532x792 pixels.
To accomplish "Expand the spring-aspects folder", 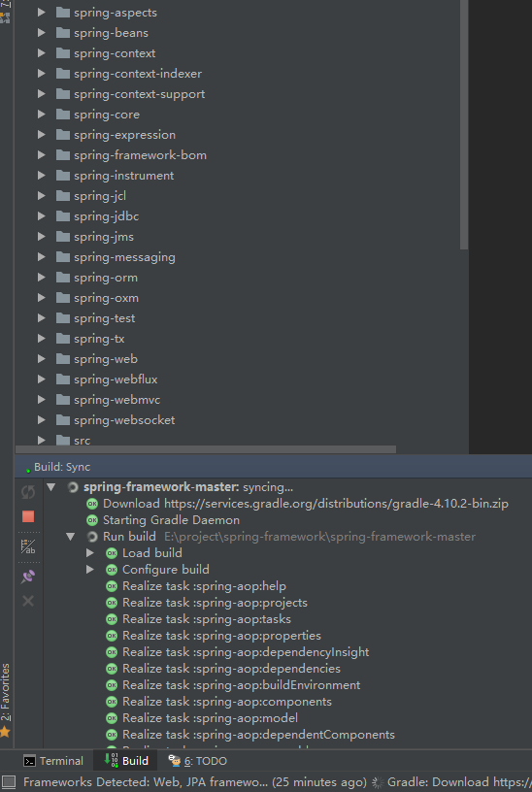I will pyautogui.click(x=42, y=12).
